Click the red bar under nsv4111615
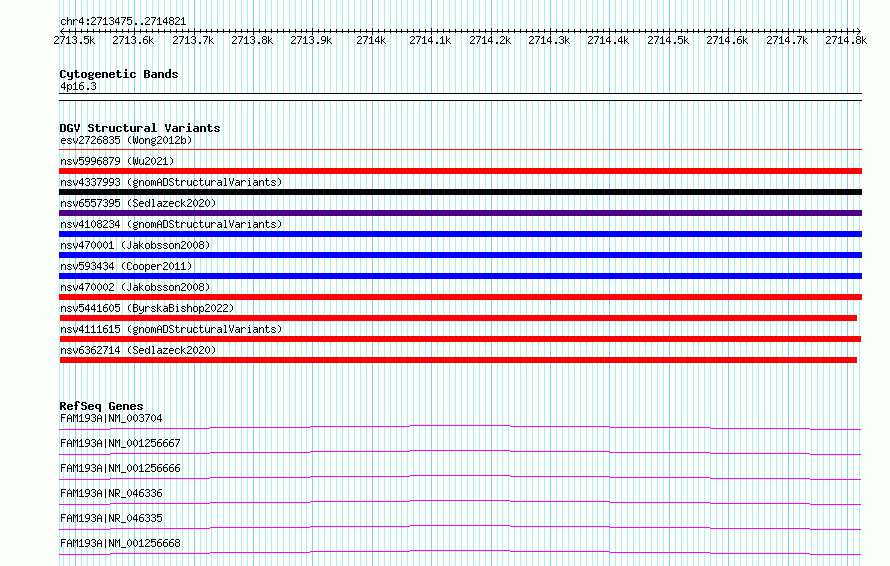The image size is (890, 566). tap(460, 339)
